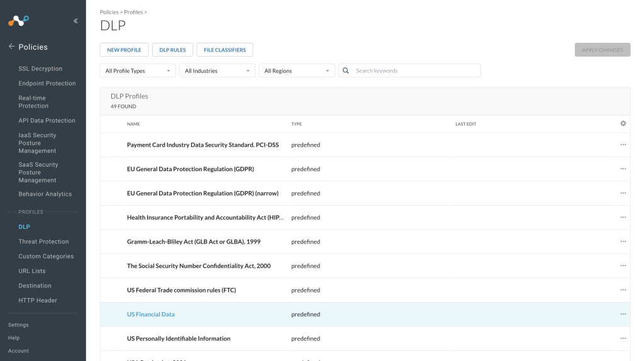Open Behavior Analytics in sidebar
Screen dimensions: 644x361
click(45, 194)
